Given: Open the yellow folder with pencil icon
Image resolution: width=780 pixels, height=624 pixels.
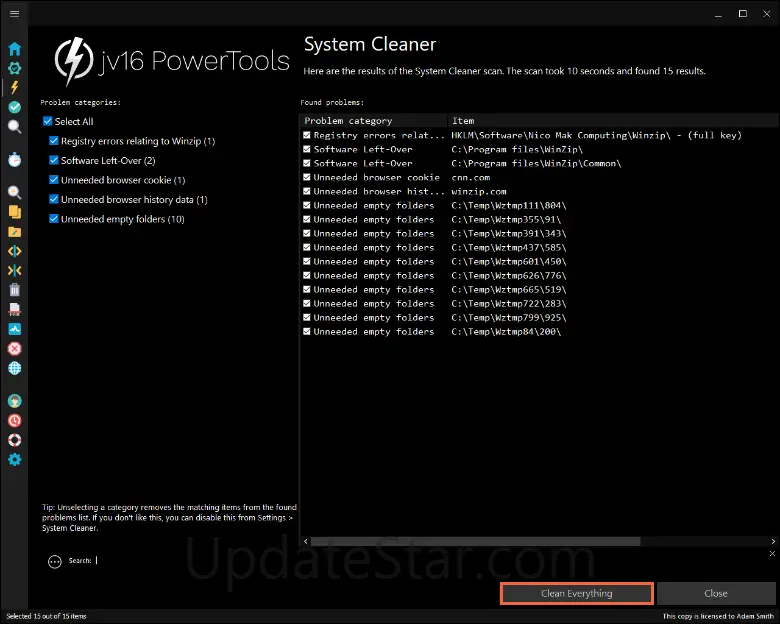Looking at the screenshot, I should 14,231.
